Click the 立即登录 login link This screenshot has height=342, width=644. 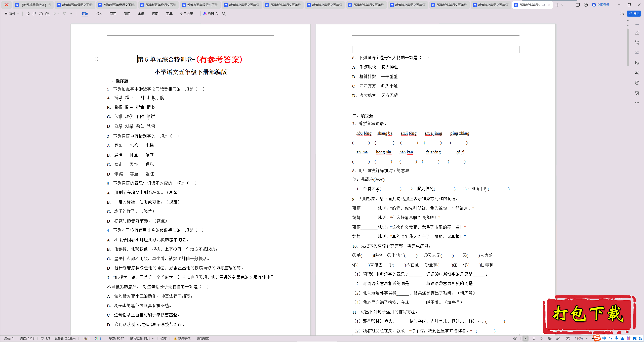[x=601, y=5]
